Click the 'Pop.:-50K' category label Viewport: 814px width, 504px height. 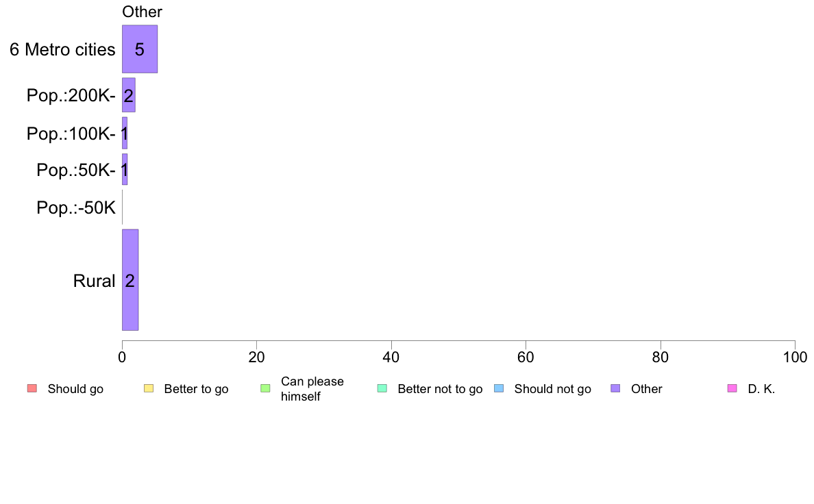[x=76, y=207]
